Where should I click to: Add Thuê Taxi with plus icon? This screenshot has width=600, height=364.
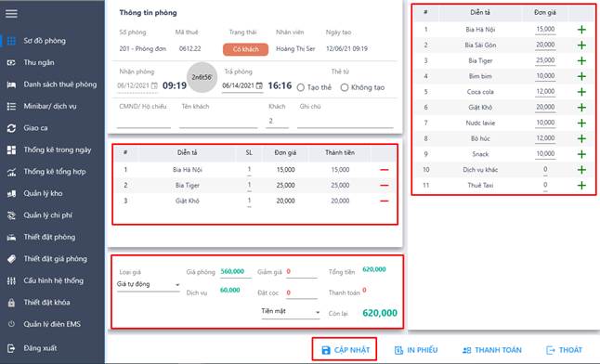pyautogui.click(x=581, y=186)
